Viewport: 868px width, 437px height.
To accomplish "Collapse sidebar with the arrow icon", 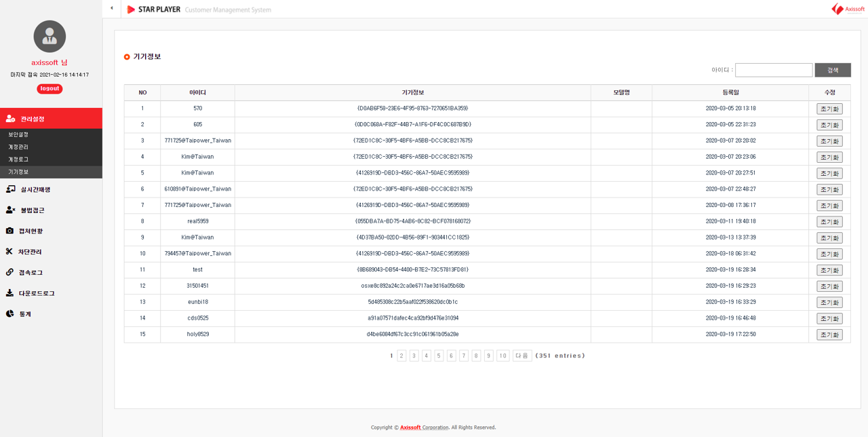I will [112, 8].
